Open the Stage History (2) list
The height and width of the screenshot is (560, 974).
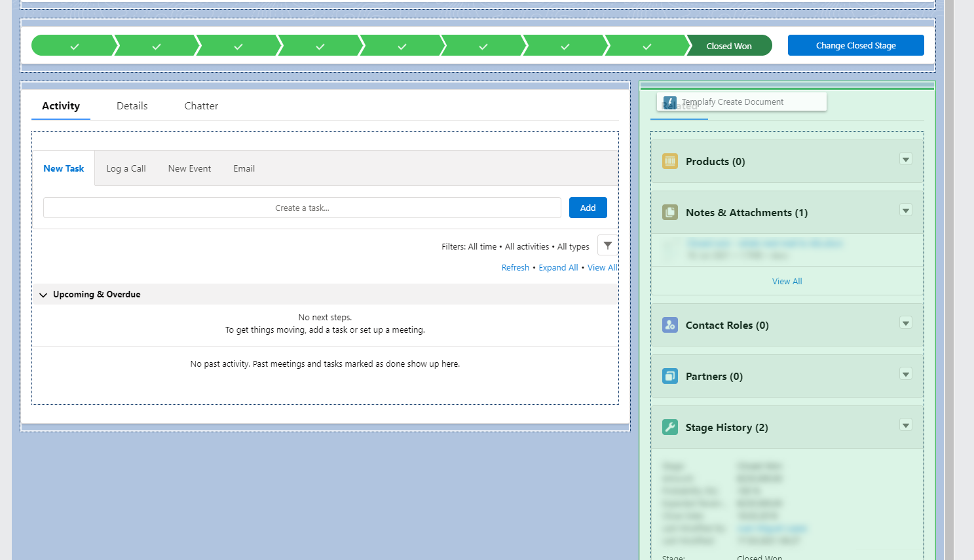[x=727, y=428]
